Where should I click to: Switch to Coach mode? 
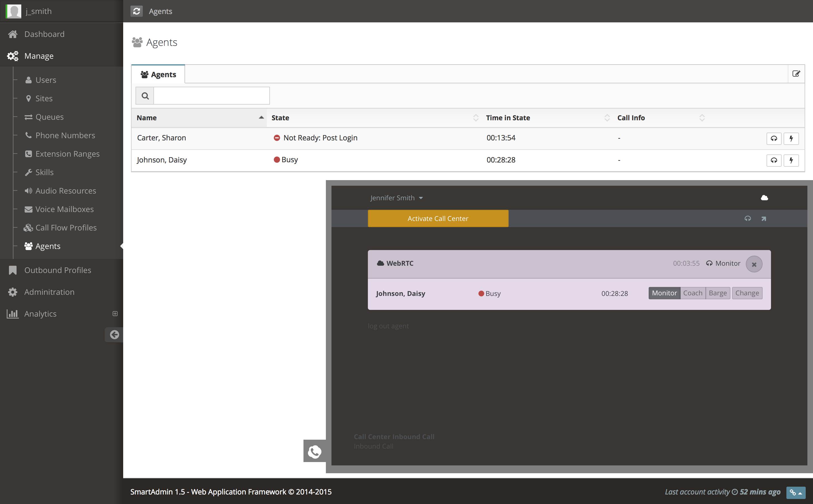point(693,293)
